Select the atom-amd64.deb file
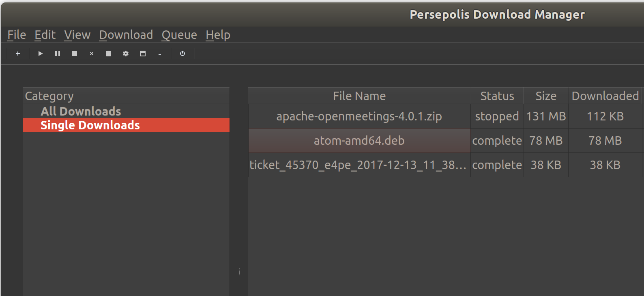The width and height of the screenshot is (644, 296). click(359, 141)
